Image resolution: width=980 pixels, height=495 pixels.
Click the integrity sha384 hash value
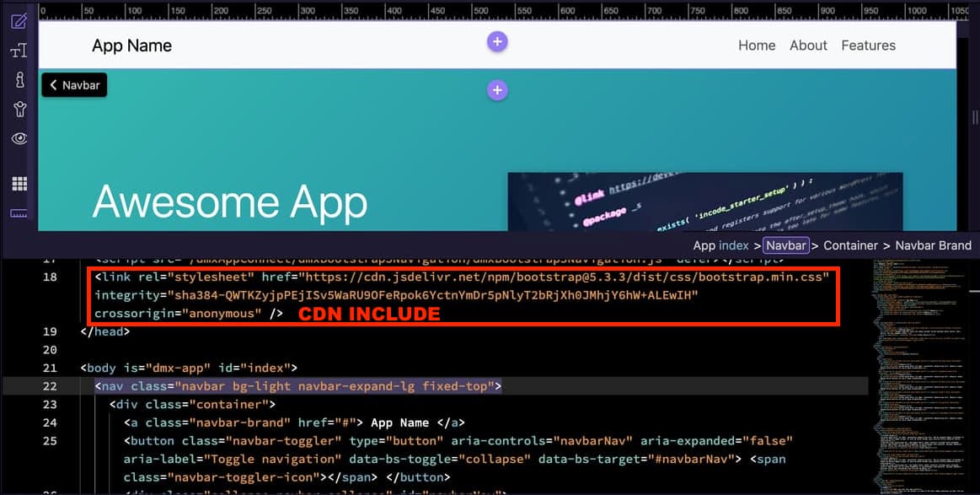pos(432,295)
